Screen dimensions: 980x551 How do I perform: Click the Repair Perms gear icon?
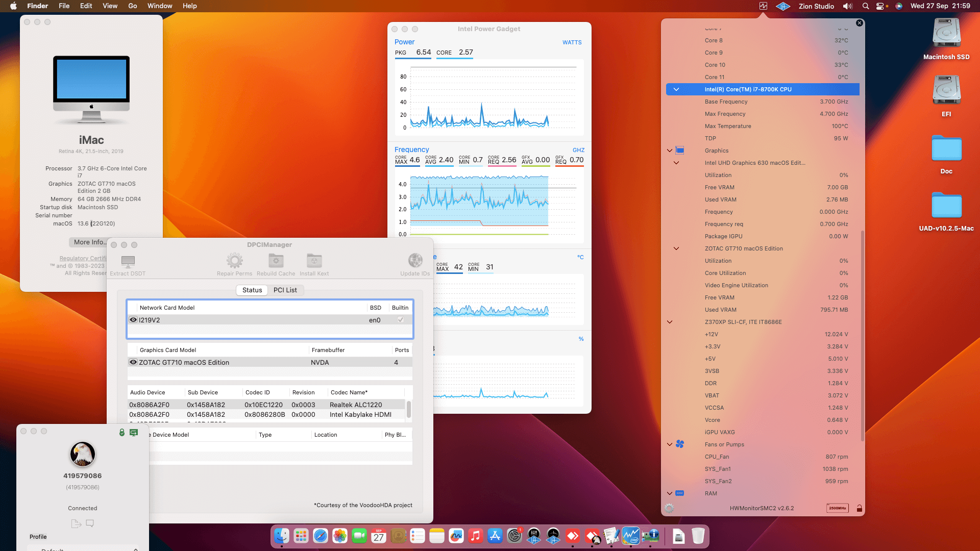tap(234, 261)
